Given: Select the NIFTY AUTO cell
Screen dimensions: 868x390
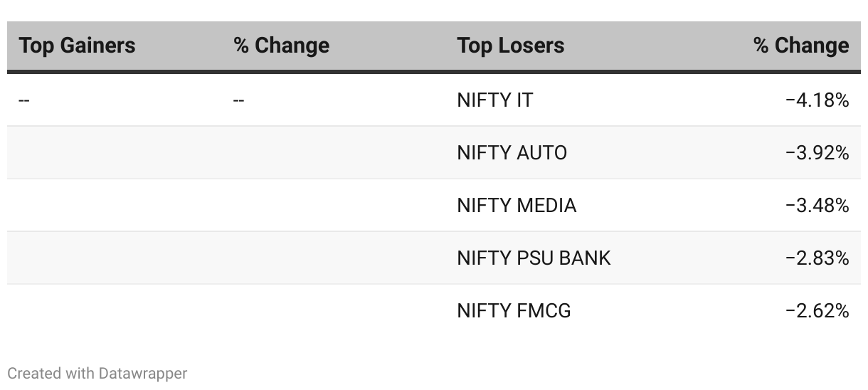Looking at the screenshot, I should [512, 153].
